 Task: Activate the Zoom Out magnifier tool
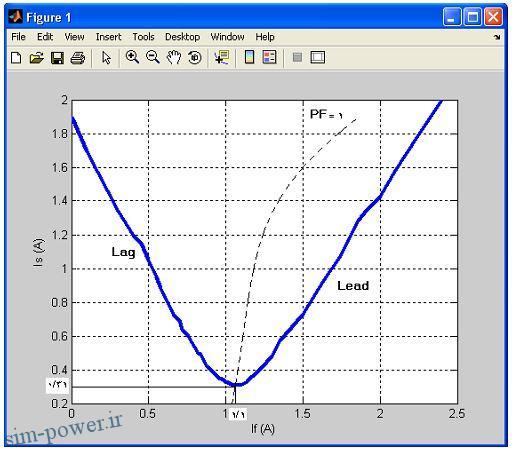(153, 57)
